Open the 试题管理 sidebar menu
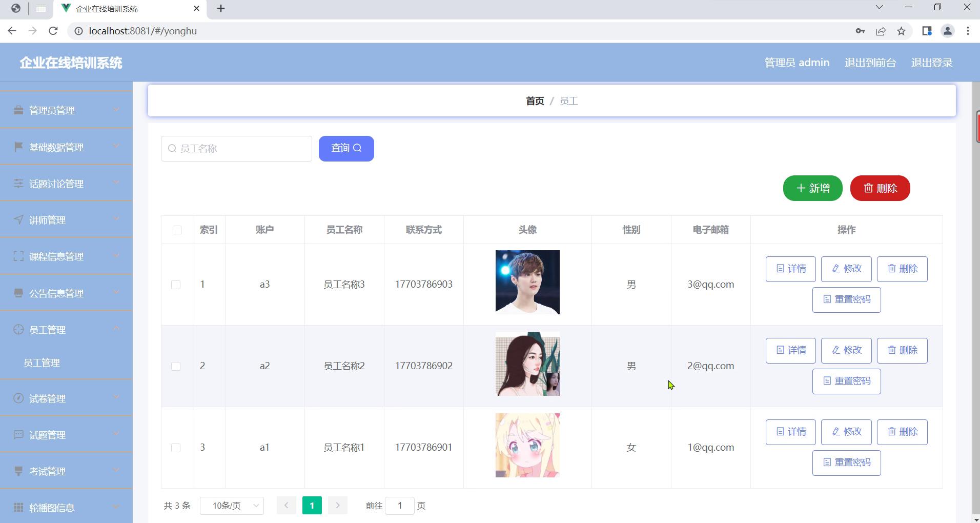 [x=66, y=435]
